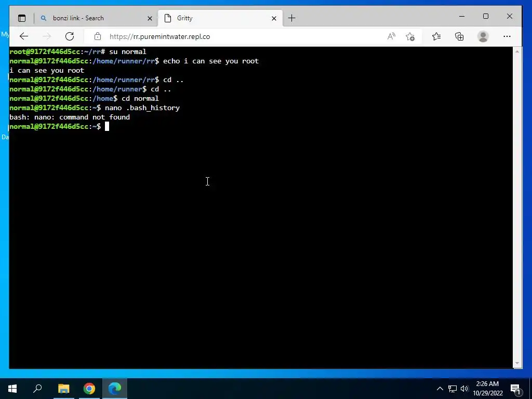The width and height of the screenshot is (532, 399).
Task: Minimize the Edge window
Action: click(462, 16)
